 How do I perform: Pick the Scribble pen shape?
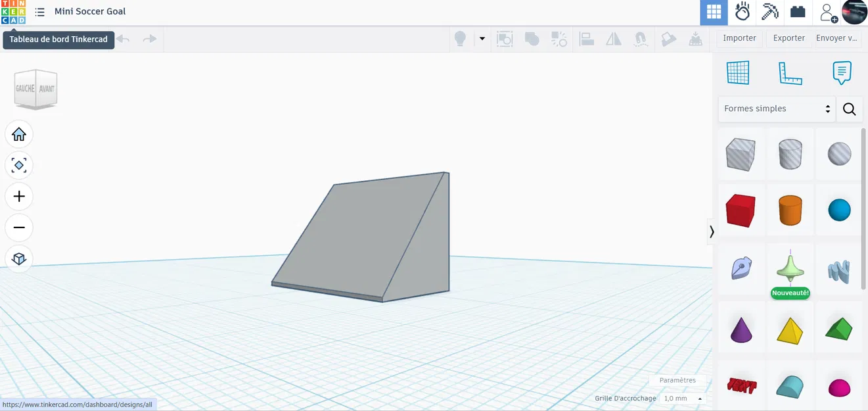pos(741,268)
